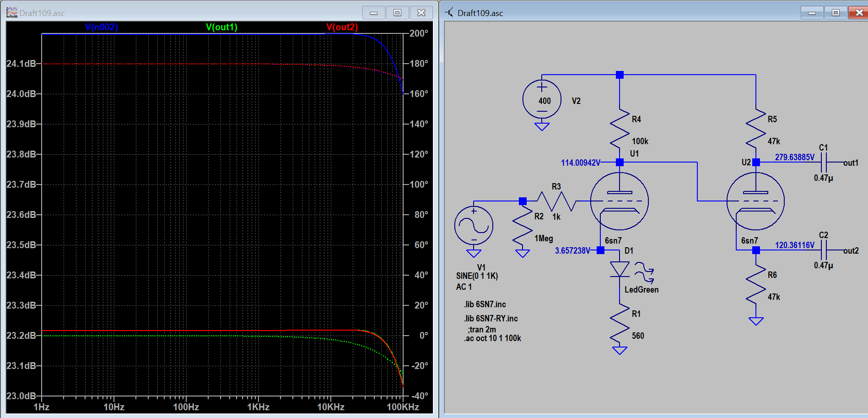Close the plot window Draft109.asc
Viewport: 868px width, 418px height.
pos(421,13)
